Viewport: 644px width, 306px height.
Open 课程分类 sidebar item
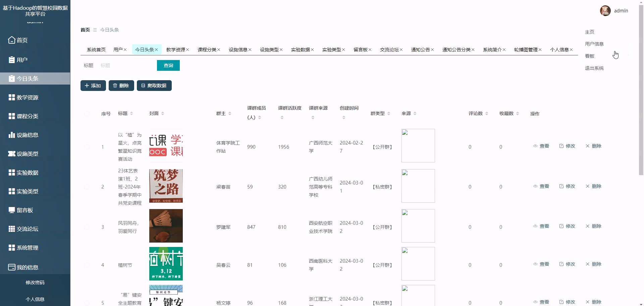tap(35, 116)
